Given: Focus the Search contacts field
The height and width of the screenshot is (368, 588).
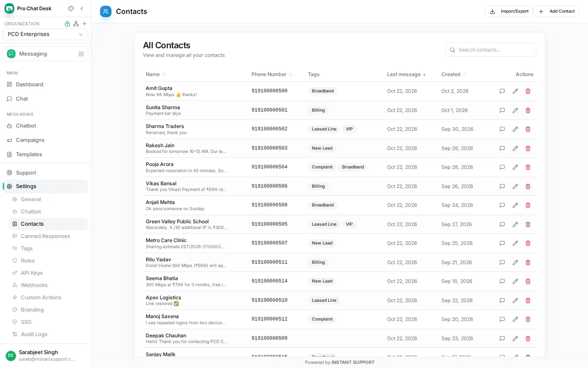Looking at the screenshot, I should (x=491, y=50).
